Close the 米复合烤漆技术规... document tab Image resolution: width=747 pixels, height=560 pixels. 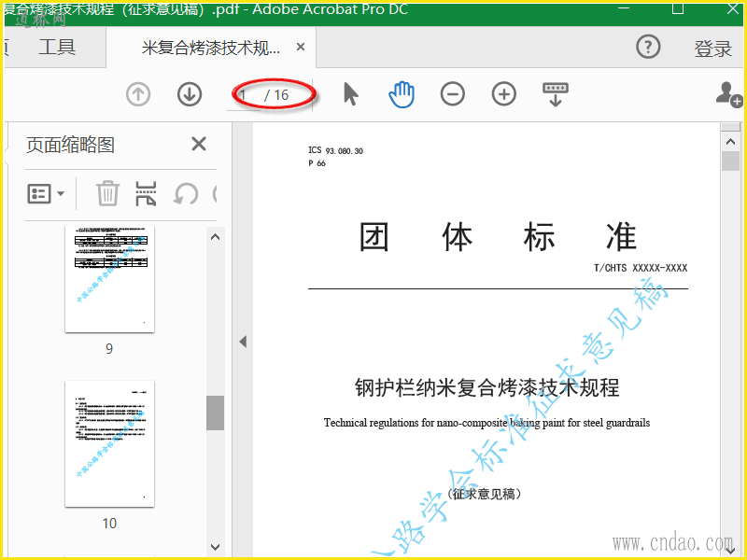(301, 47)
